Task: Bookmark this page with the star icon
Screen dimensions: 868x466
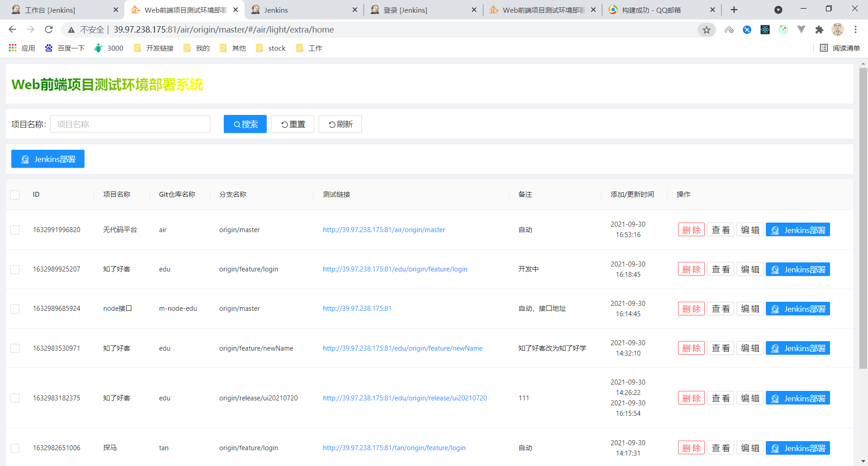Action: pyautogui.click(x=706, y=30)
